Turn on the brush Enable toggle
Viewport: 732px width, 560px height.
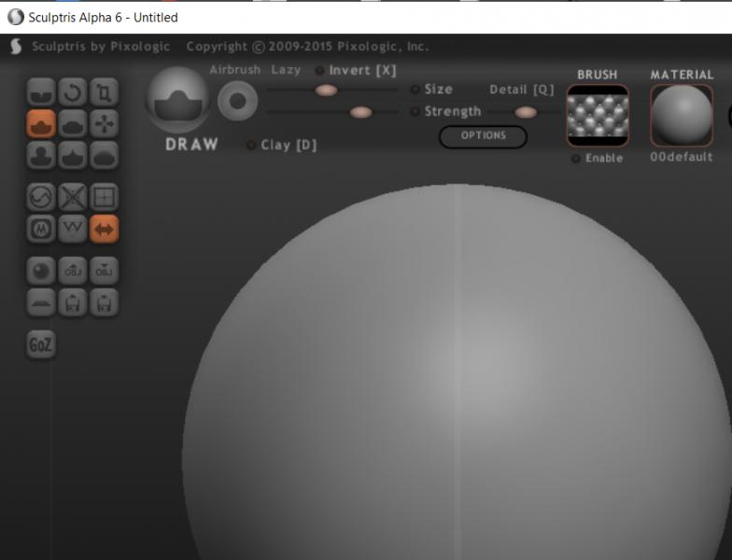tap(576, 159)
